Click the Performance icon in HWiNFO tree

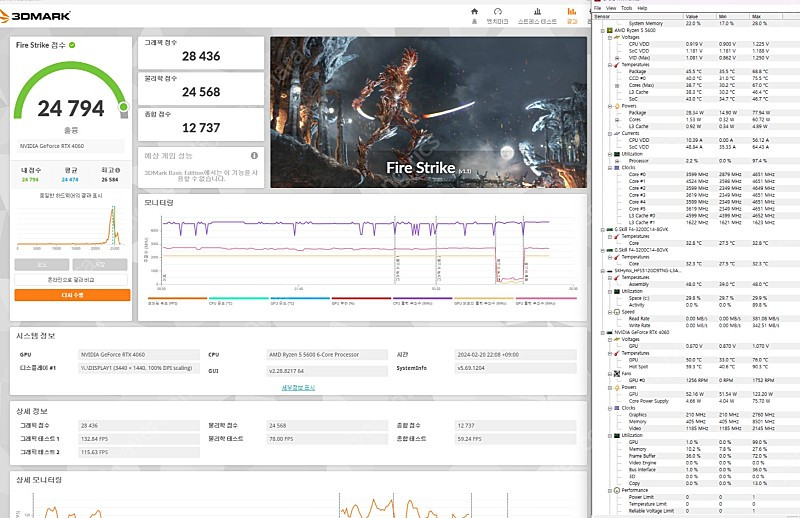coord(616,490)
